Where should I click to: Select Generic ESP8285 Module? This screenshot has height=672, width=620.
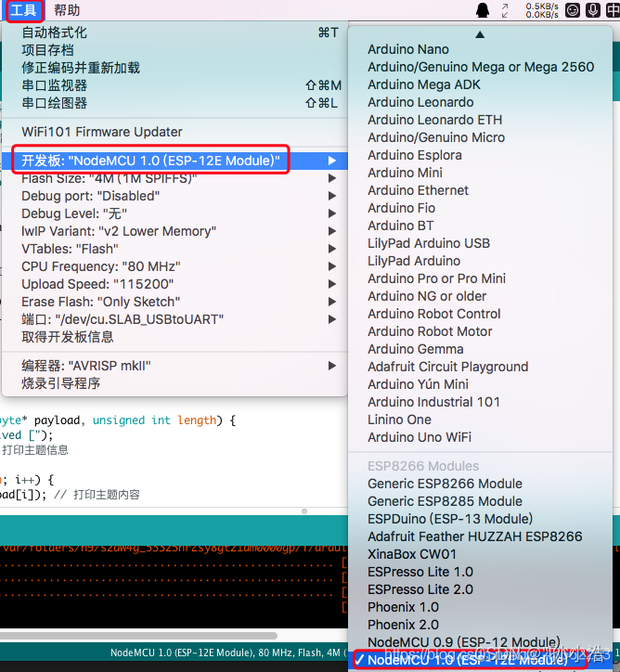tap(481, 501)
